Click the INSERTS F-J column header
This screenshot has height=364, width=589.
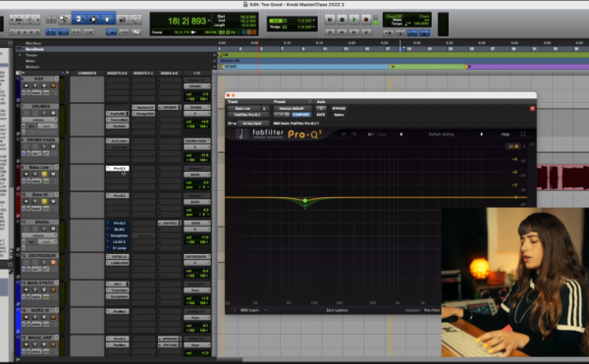[143, 74]
